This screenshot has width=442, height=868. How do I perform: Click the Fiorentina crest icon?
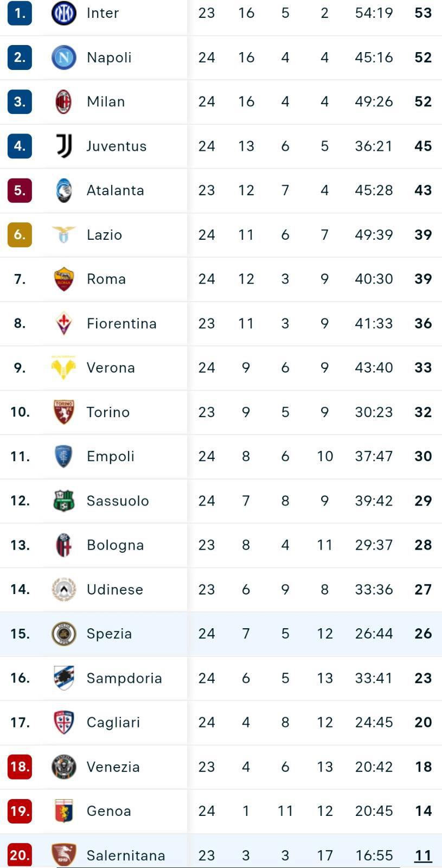(63, 323)
